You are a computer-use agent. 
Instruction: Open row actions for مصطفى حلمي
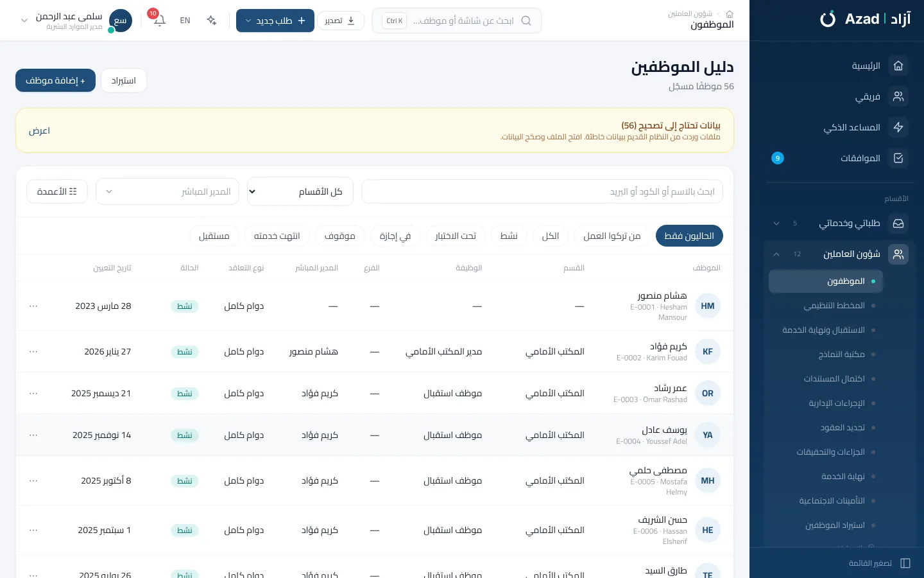point(33,481)
